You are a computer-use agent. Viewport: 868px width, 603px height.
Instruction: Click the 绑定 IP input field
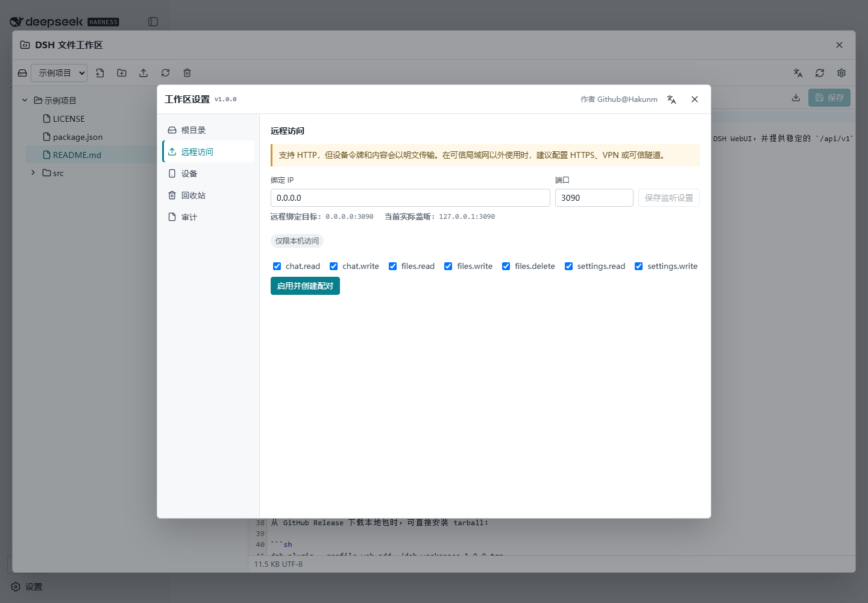[410, 198]
